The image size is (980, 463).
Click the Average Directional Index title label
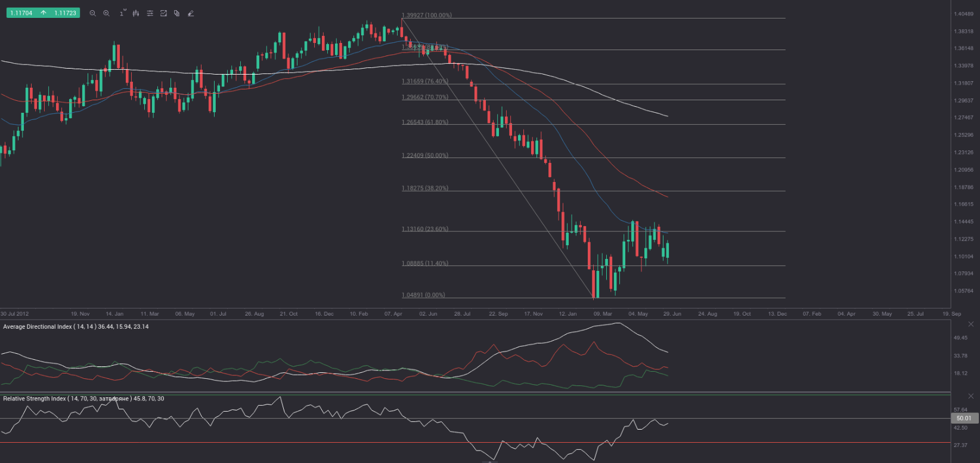coord(76,327)
